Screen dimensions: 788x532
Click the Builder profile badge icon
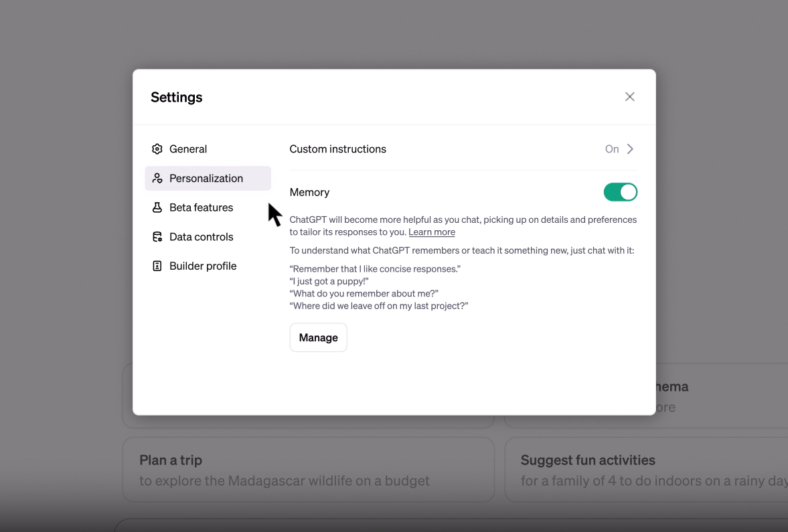coord(157,266)
